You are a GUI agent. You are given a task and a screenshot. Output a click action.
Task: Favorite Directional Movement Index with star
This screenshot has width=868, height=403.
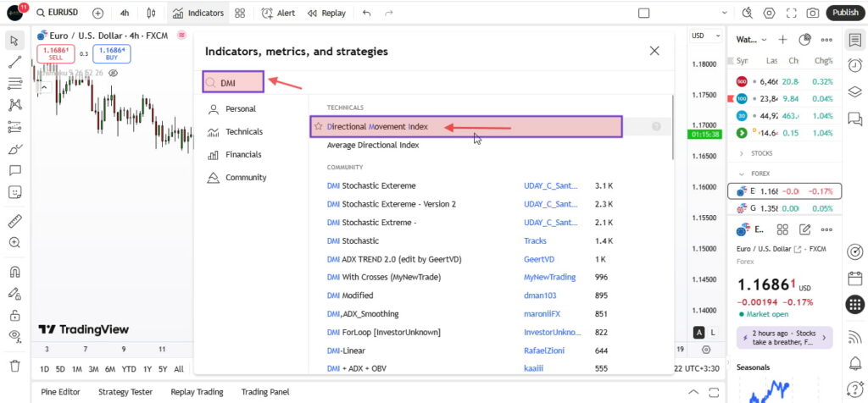pos(319,127)
